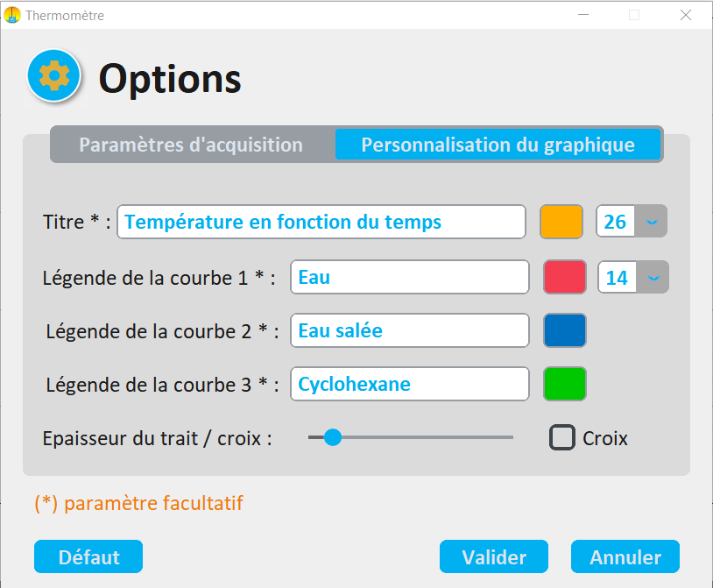Click the Eau salée legend field

pos(409,330)
